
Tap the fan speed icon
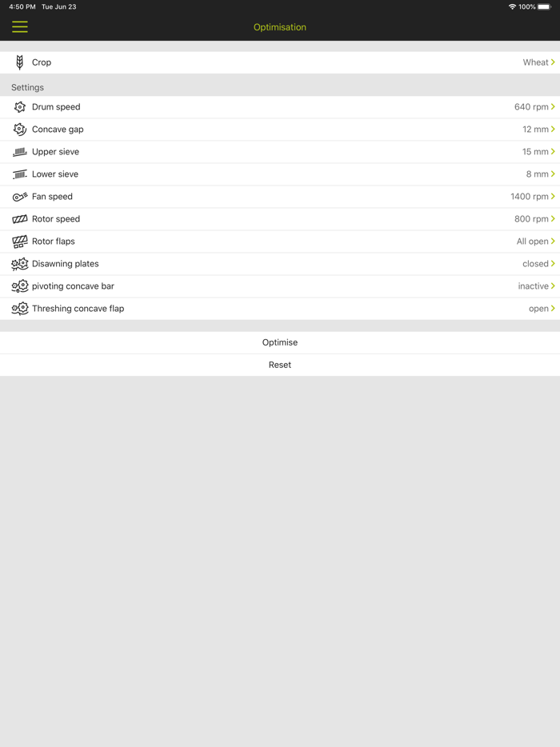(20, 197)
